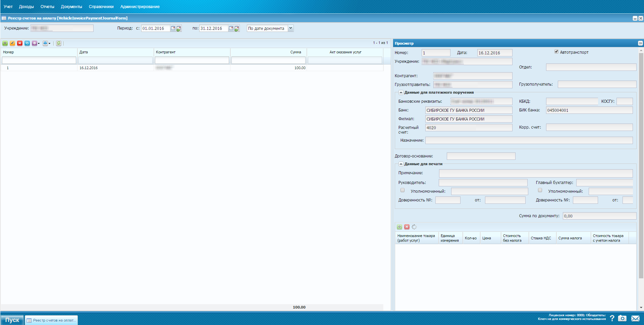Click the form icon in the window title bar
Screen dimensions: 644x325
[x=4, y=18]
